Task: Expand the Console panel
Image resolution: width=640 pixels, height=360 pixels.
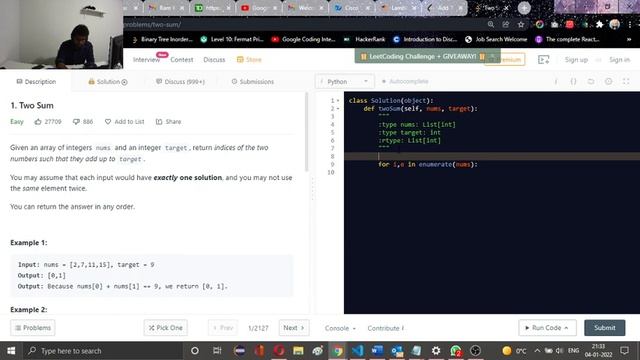Action: point(340,328)
